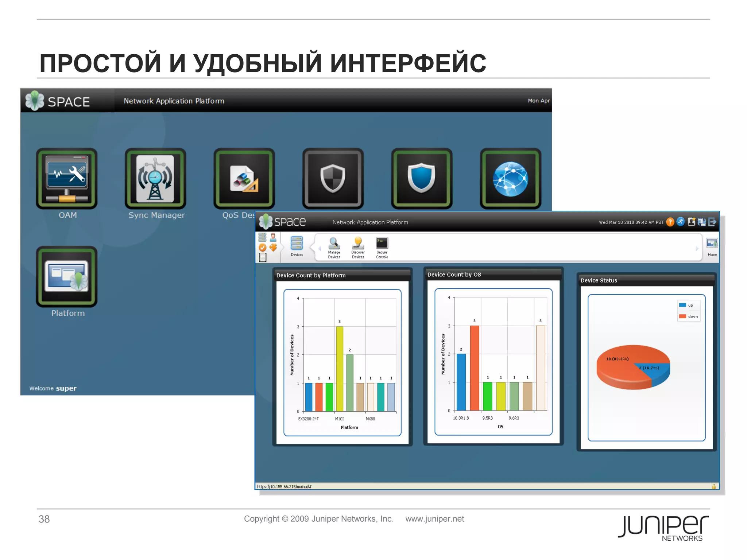Screen dimensions: 747x560
Task: Click the date 'Wed Mar 10 2010 09:42 AM PST'
Action: (x=631, y=222)
